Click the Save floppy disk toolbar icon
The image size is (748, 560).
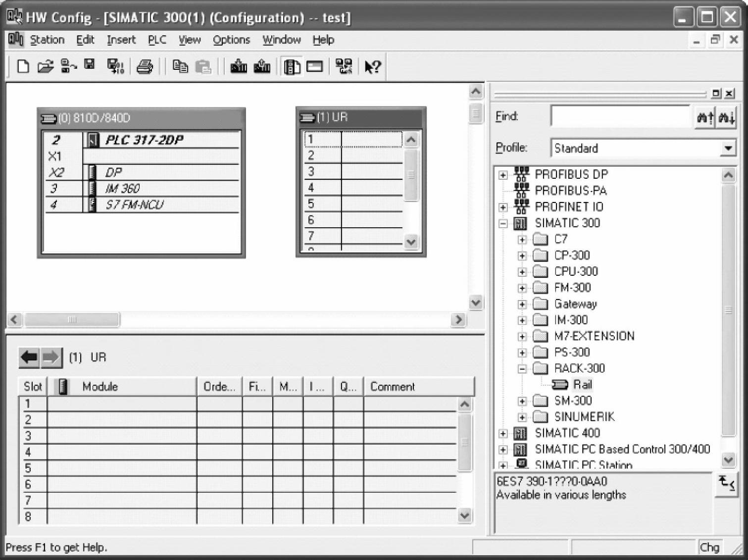pyautogui.click(x=90, y=65)
